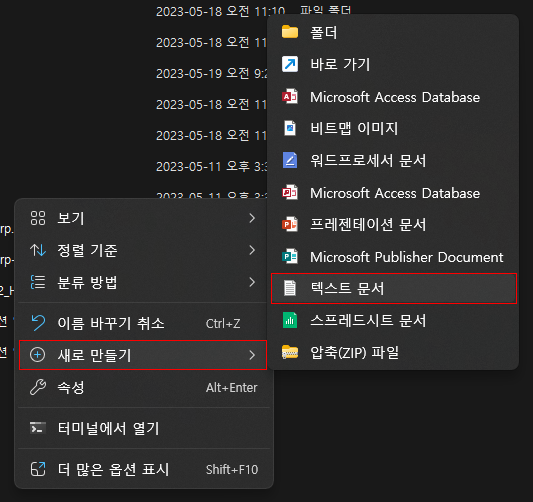
Task: Create a new 텍스트 문서
Action: pos(394,288)
